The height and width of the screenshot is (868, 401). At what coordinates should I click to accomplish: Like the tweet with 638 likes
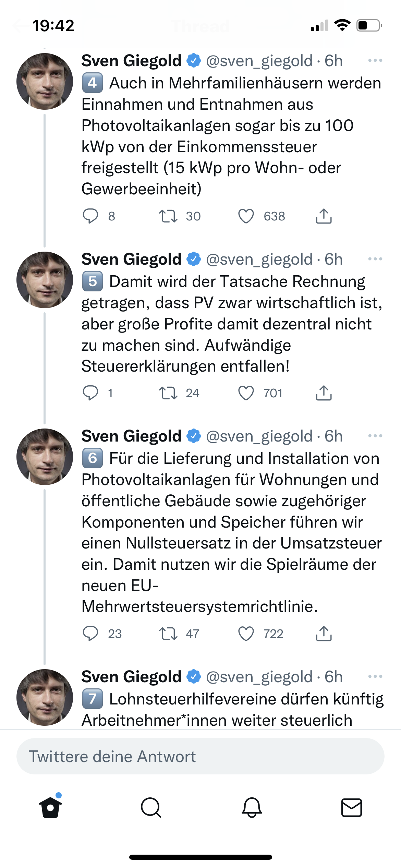(x=246, y=216)
